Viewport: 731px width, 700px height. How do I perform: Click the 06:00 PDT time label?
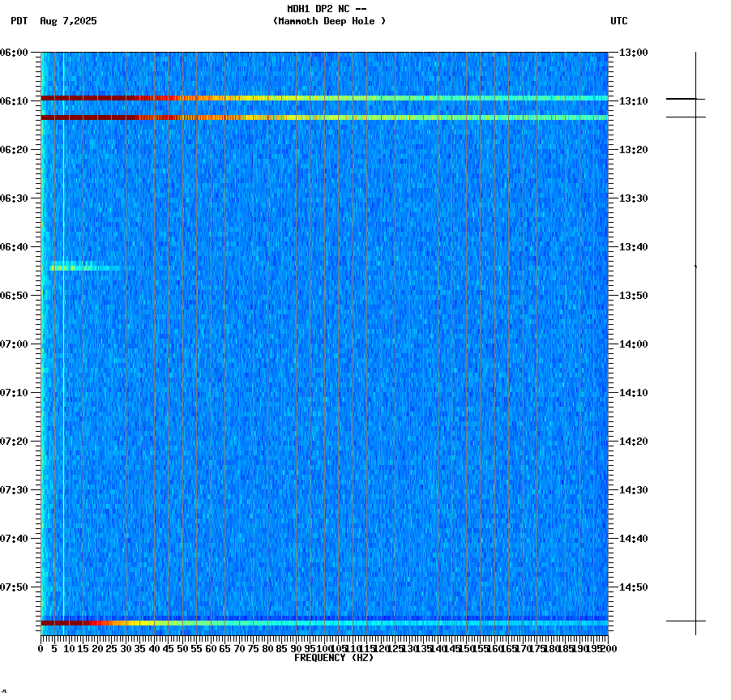click(x=16, y=51)
